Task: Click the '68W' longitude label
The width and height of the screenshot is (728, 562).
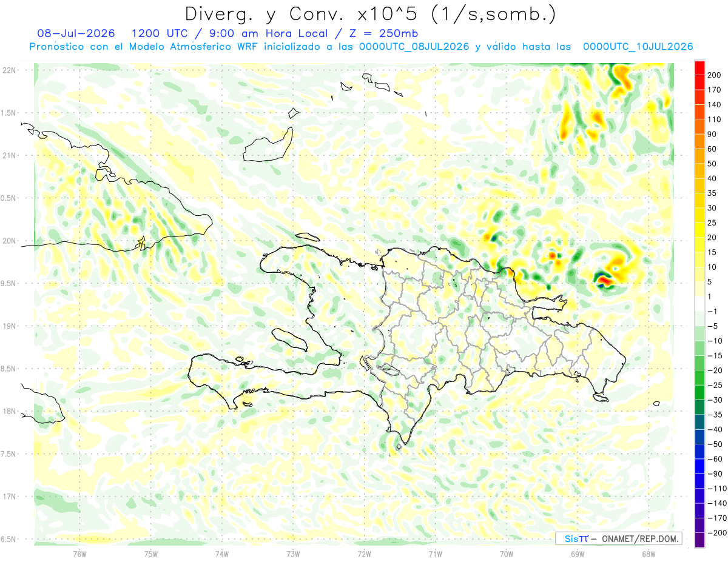Action: pos(649,554)
